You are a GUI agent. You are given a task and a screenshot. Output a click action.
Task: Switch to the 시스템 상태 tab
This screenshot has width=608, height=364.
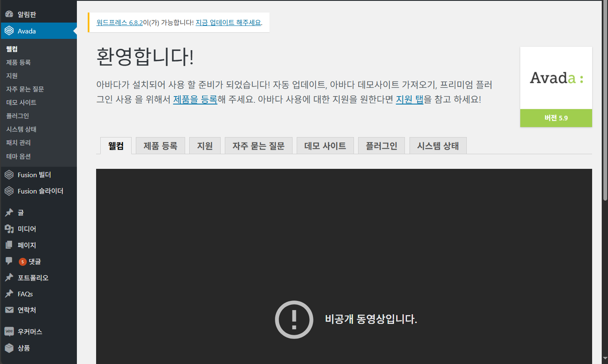pyautogui.click(x=438, y=146)
